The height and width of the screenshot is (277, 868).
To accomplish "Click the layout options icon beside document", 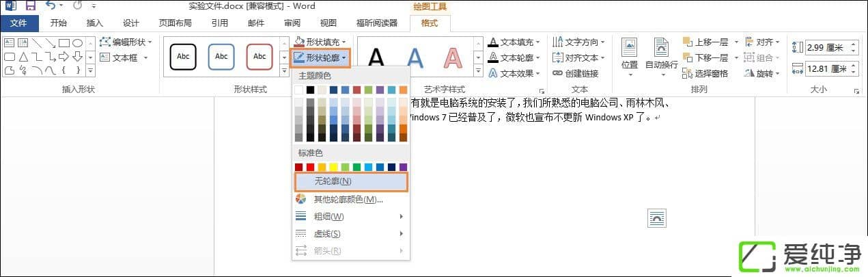I will pos(656,218).
